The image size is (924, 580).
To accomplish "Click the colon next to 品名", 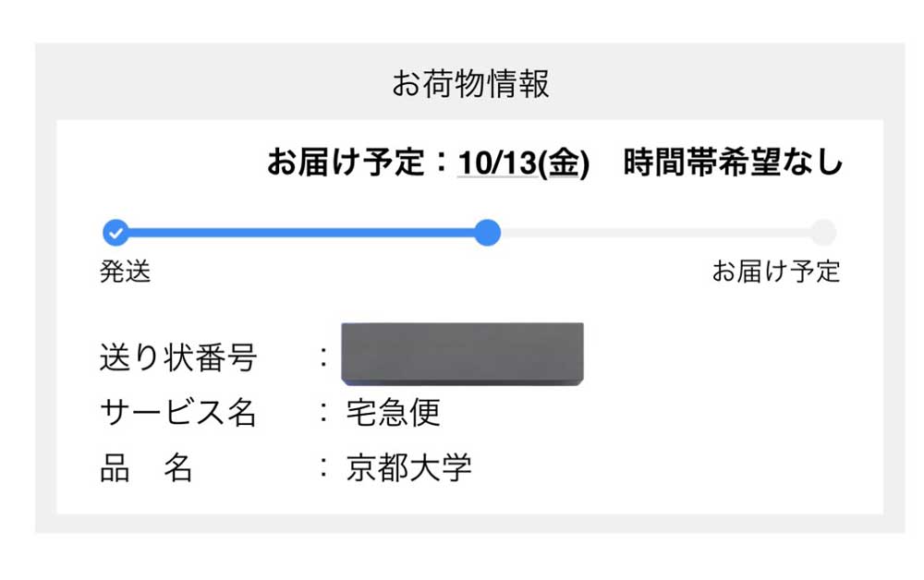I will [322, 467].
